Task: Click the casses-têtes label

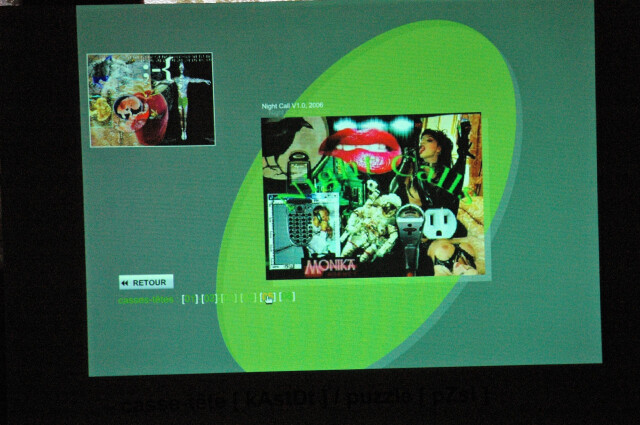Action: 146,299
